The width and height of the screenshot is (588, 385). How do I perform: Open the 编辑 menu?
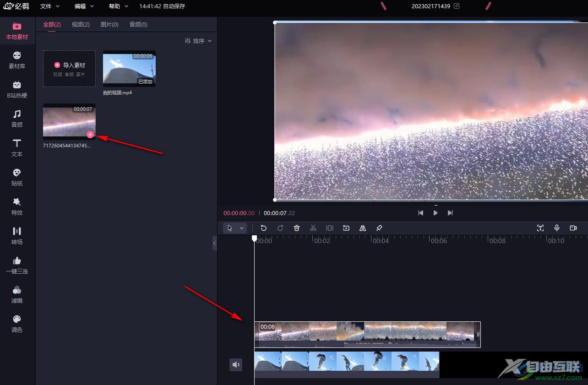pyautogui.click(x=84, y=6)
